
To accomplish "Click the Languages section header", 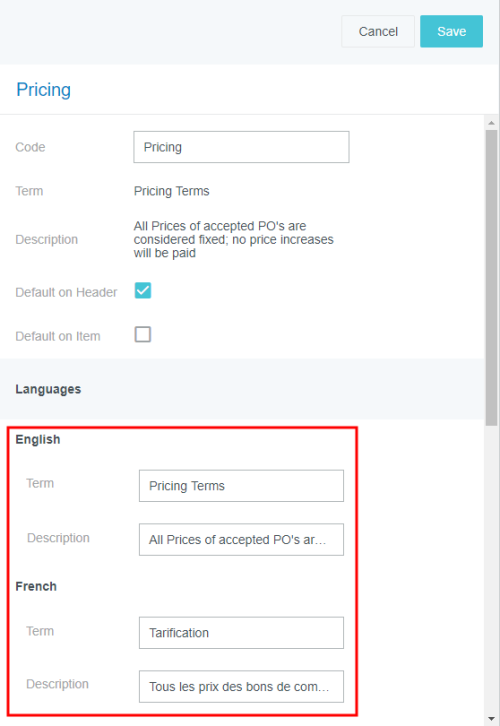I will click(x=48, y=389).
